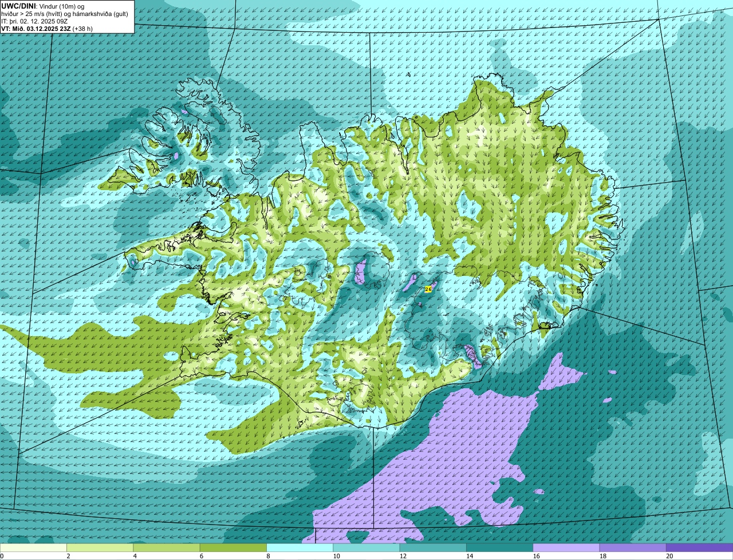
Task: Click the legend scale value "18"
Action: coord(602,556)
